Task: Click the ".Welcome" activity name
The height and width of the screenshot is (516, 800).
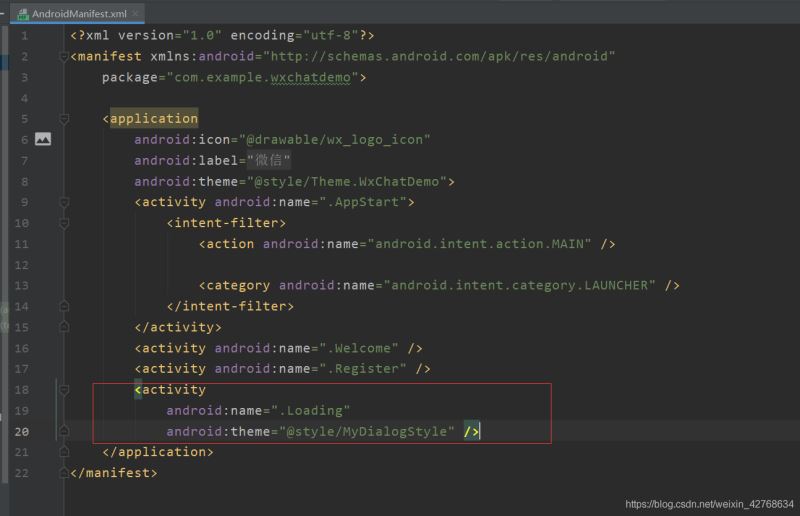Action: tap(359, 348)
